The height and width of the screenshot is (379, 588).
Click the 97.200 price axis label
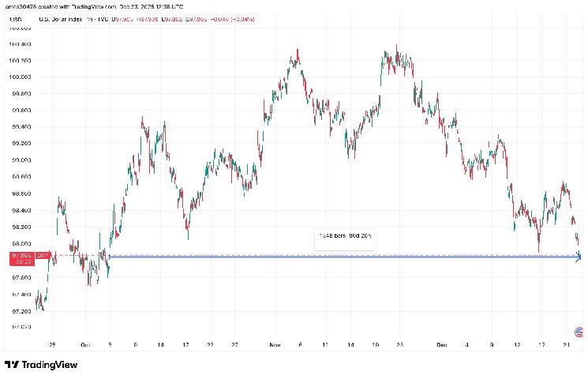pos(21,311)
